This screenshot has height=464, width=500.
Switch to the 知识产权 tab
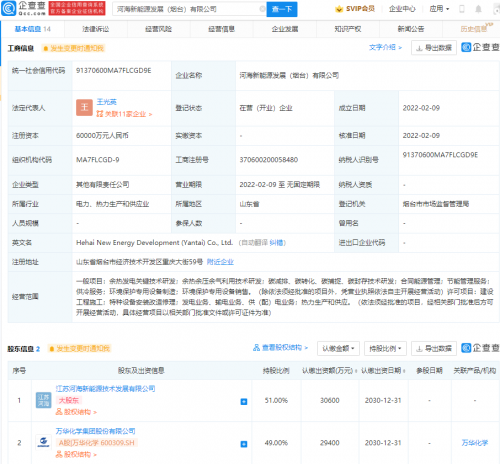tap(348, 29)
